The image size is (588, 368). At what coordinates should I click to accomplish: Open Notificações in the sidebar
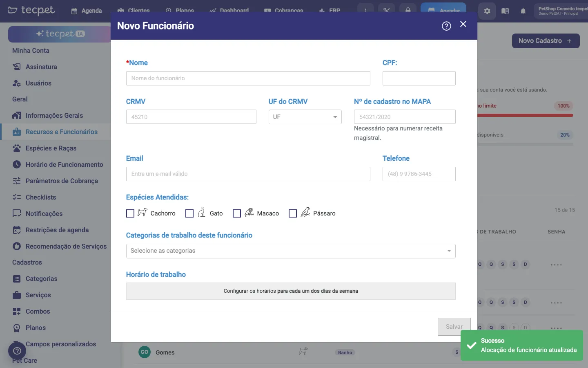click(44, 213)
